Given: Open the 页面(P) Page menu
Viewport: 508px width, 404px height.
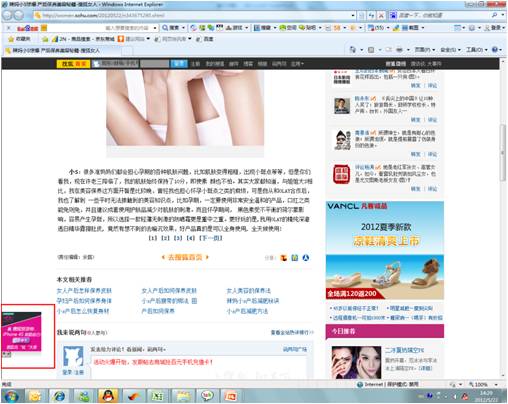Looking at the screenshot, I should 425,50.
